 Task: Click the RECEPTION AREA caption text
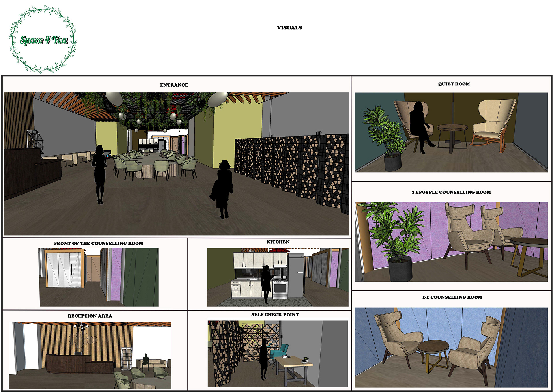pos(90,316)
